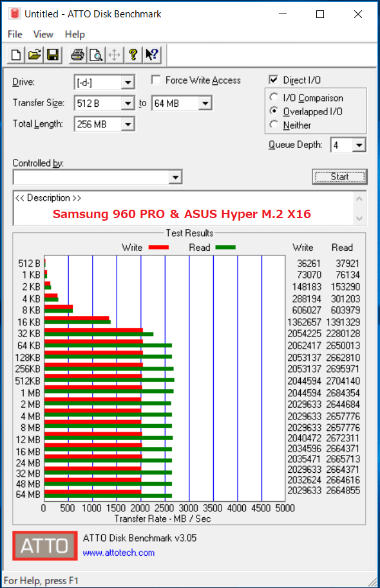Click the Save floppy disk icon

(53, 55)
